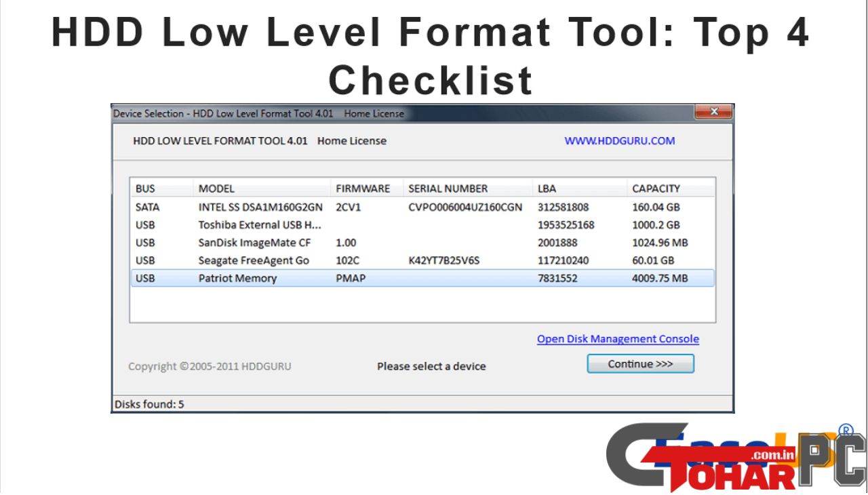Click the 160.04 GB capacity cell

pos(656,207)
